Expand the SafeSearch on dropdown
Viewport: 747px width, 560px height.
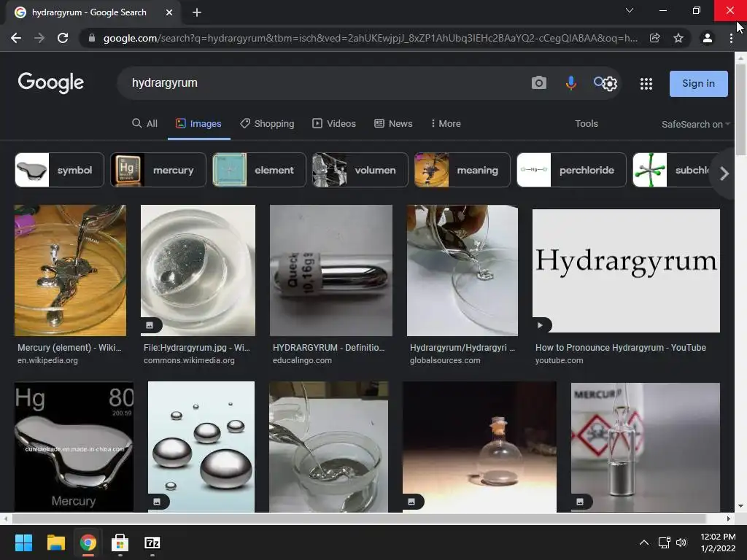695,125
